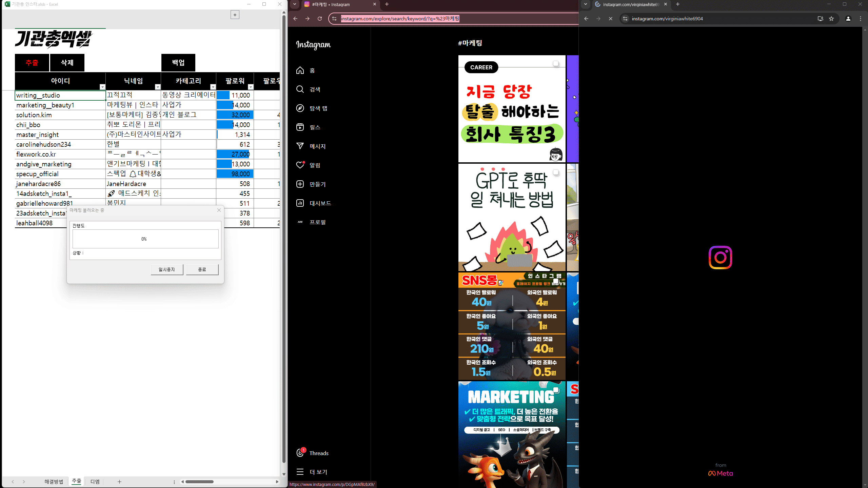Viewport: 868px width, 488px height.
Task: Click the #마케팅 page heading
Action: pos(470,43)
